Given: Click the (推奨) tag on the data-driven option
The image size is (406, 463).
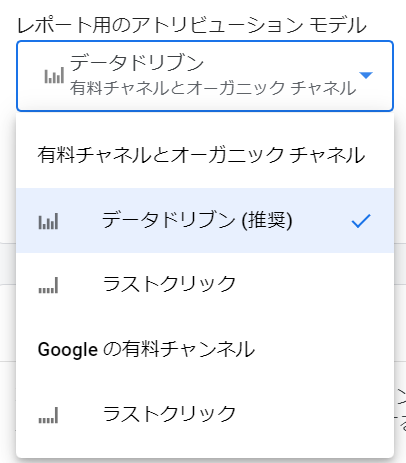Looking at the screenshot, I should pyautogui.click(x=267, y=221).
